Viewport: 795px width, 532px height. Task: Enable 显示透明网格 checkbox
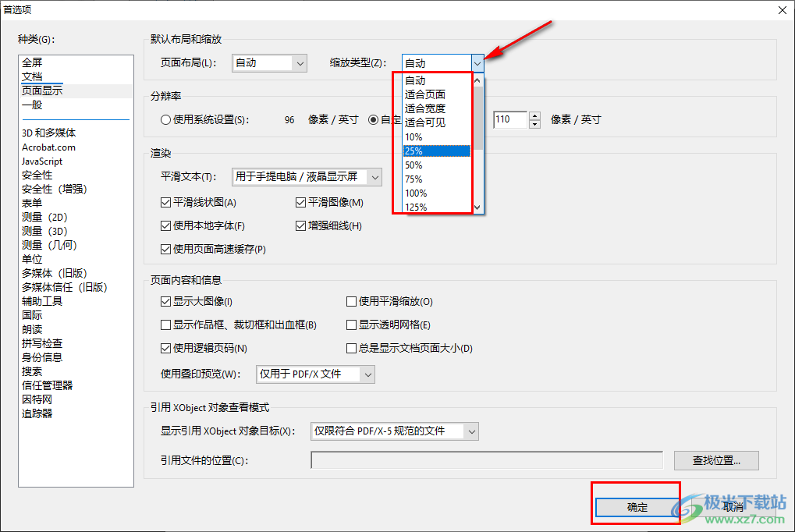[351, 325]
